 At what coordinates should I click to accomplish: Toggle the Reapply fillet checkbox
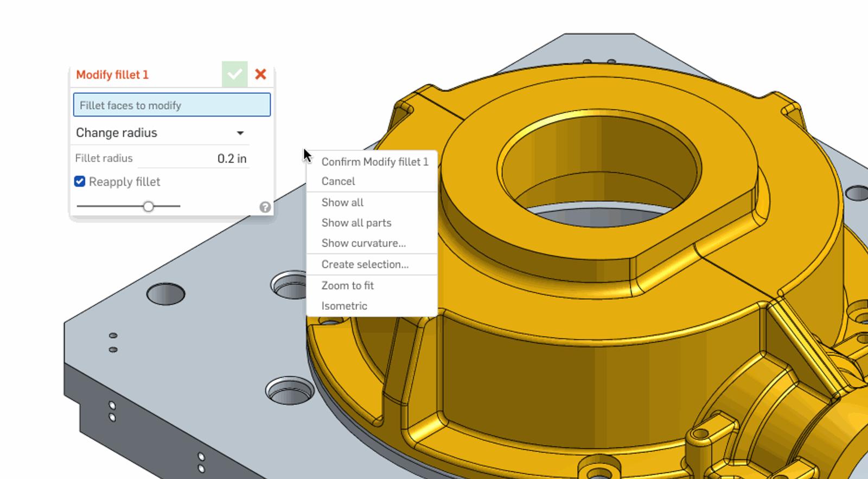point(80,182)
